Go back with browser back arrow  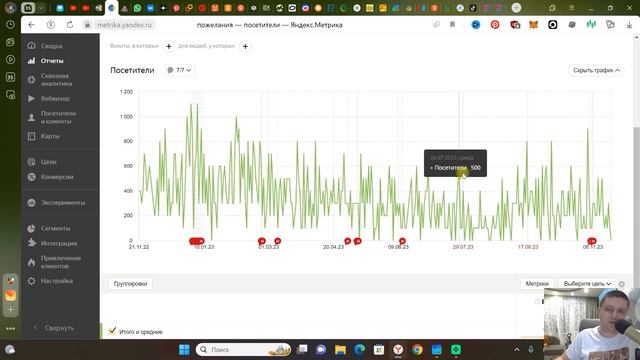click(31, 25)
